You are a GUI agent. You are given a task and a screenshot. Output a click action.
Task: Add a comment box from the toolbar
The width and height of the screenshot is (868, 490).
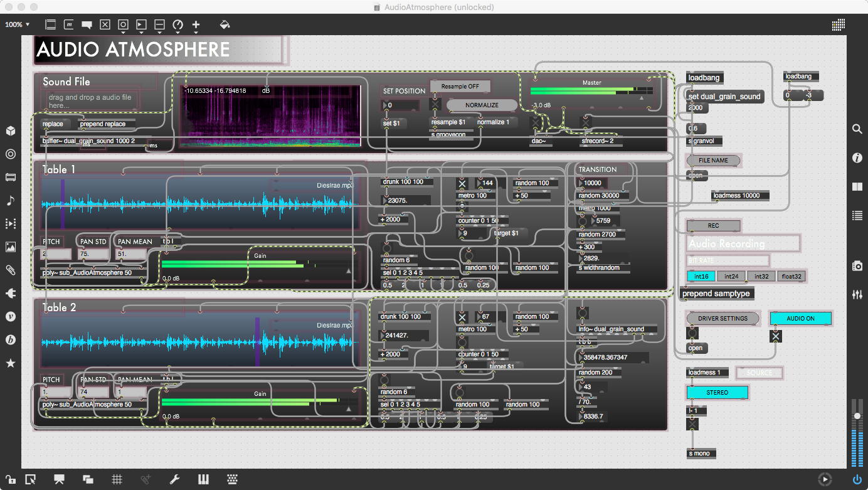[87, 25]
